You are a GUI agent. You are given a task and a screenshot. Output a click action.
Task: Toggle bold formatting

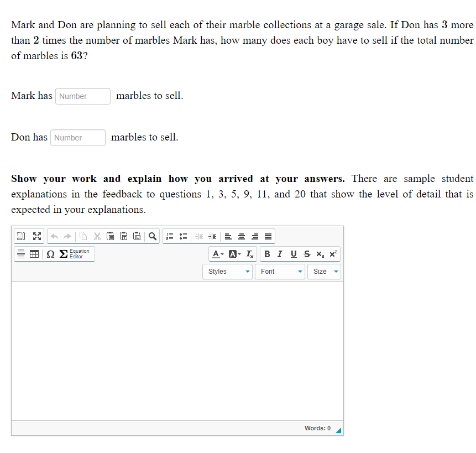(x=267, y=254)
